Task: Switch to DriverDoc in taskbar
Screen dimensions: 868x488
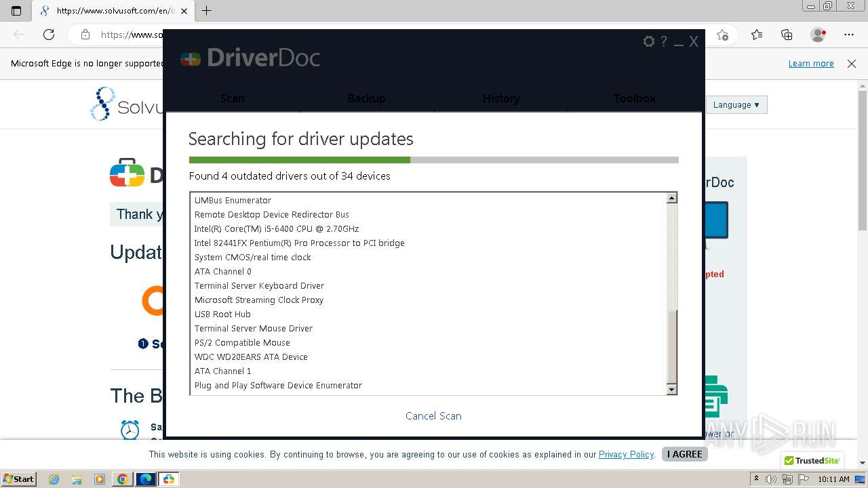Action: tap(169, 479)
